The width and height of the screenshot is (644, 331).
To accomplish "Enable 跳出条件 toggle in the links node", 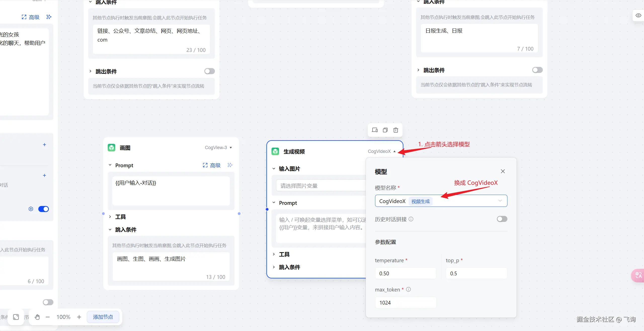I will tap(209, 71).
